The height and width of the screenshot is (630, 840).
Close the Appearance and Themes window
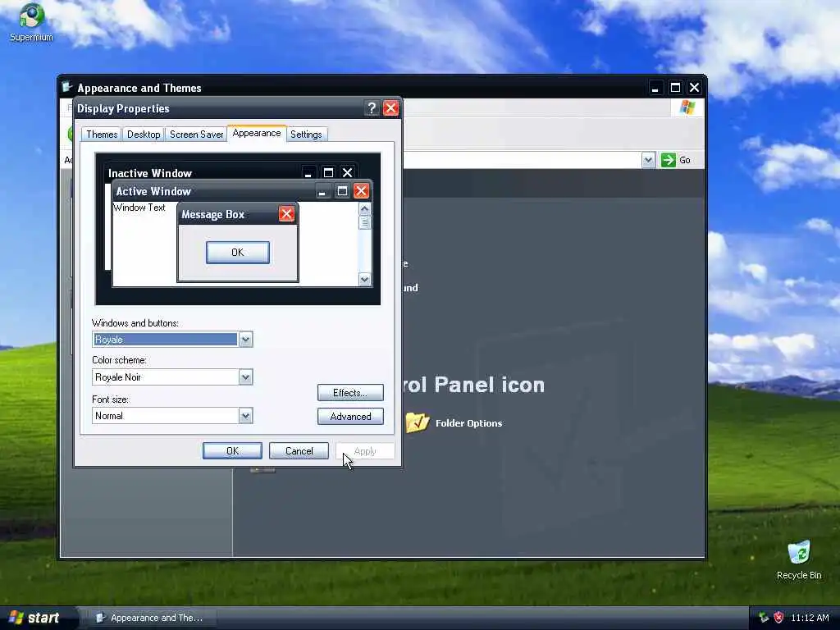[694, 87]
